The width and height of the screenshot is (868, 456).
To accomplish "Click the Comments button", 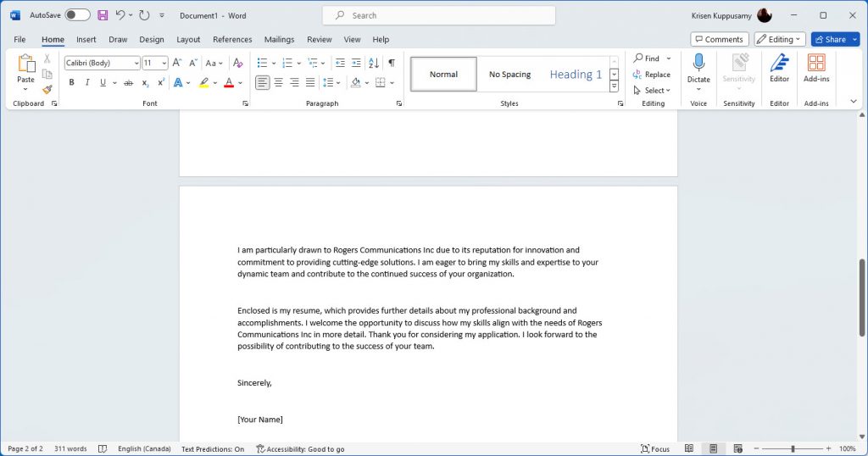I will tap(719, 39).
